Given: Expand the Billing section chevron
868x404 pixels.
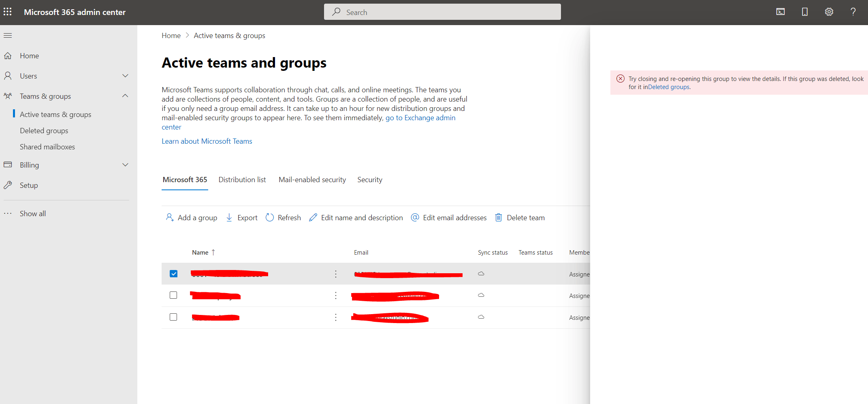Looking at the screenshot, I should 126,165.
